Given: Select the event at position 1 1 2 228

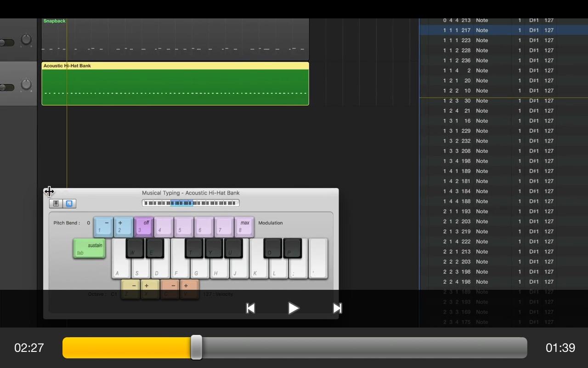Looking at the screenshot, I should [503, 51].
